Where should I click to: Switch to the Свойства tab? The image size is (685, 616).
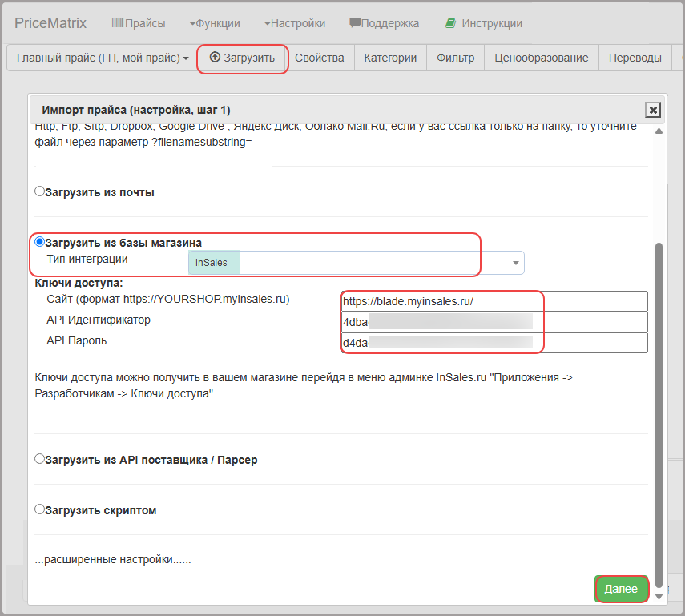tap(320, 58)
